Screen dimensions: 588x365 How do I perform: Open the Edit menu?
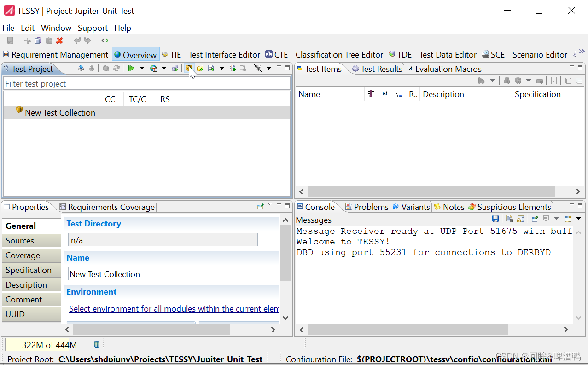click(x=28, y=28)
